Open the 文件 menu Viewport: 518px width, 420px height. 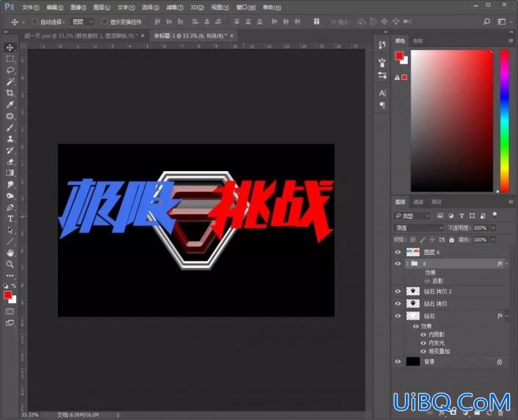tap(30, 7)
